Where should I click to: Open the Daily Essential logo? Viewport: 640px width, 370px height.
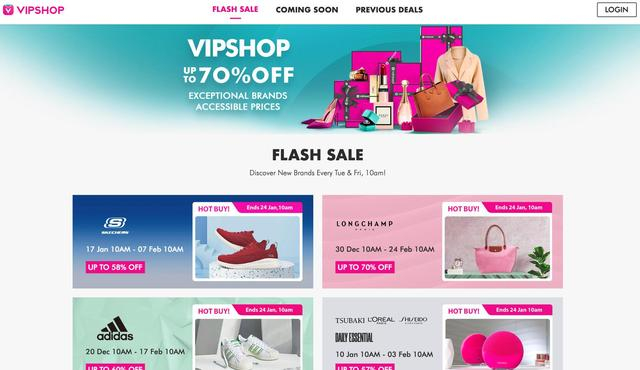[354, 338]
